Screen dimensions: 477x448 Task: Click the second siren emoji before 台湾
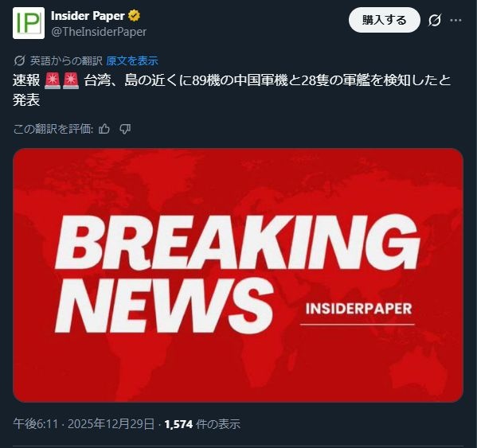tap(71, 81)
